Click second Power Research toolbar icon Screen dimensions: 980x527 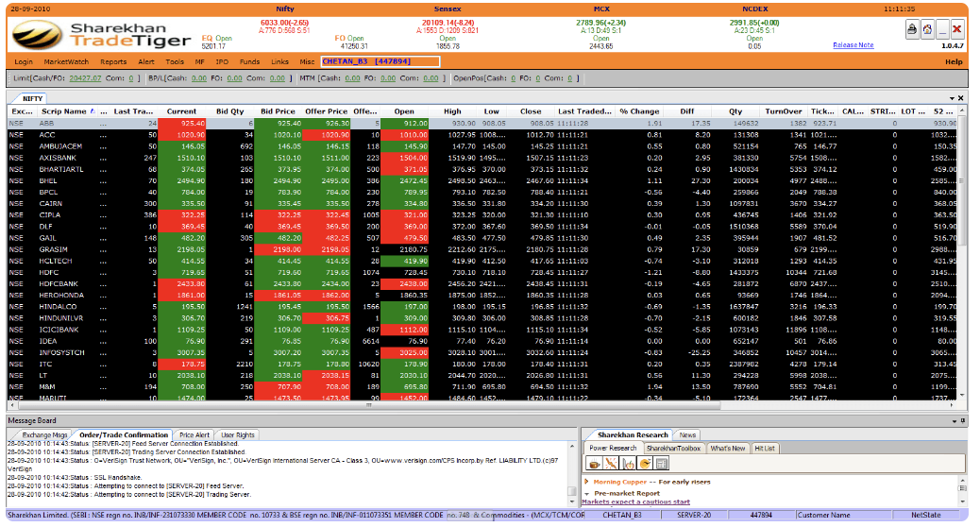(x=611, y=464)
